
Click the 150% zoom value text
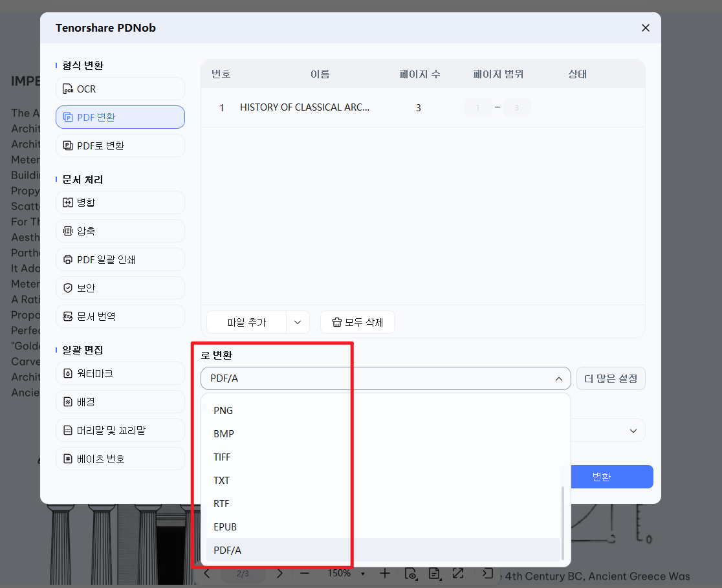click(x=339, y=573)
